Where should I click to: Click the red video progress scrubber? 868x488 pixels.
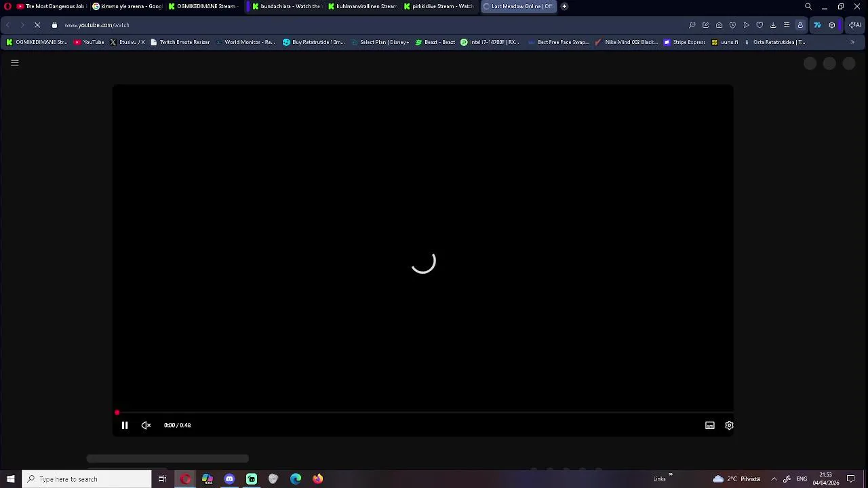[x=117, y=412]
